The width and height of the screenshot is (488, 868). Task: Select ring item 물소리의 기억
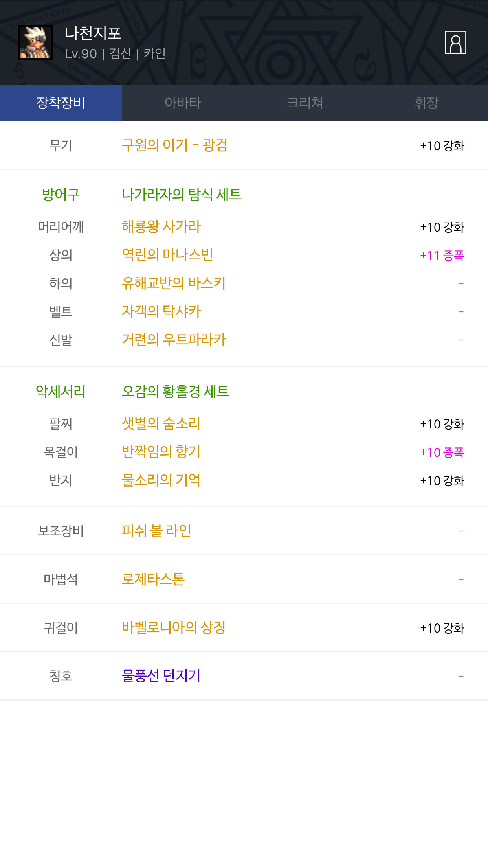point(161,480)
